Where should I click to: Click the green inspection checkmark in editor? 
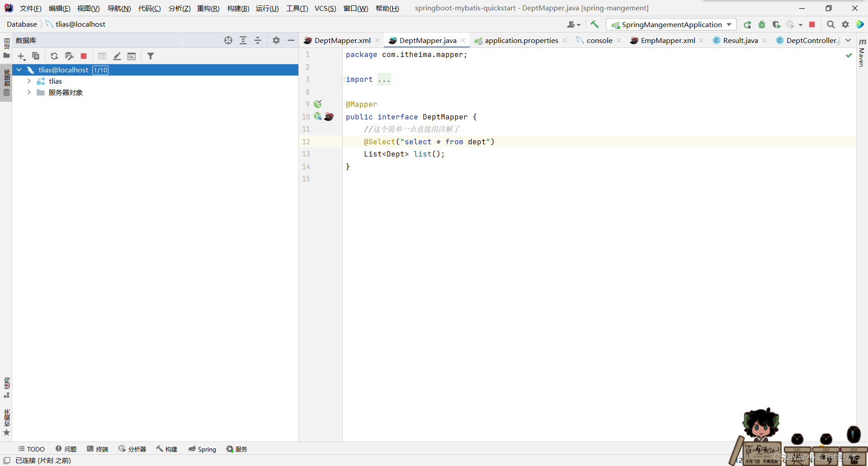849,55
